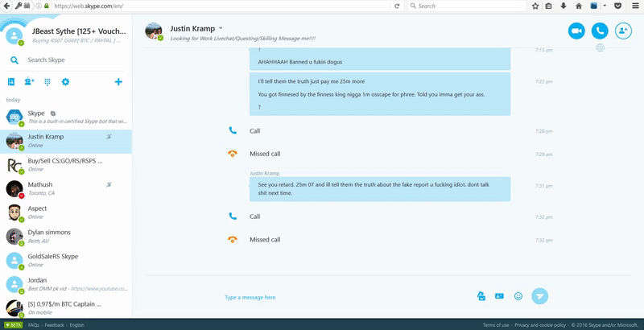
Task: Click the plus new conversation icon
Action: point(118,81)
